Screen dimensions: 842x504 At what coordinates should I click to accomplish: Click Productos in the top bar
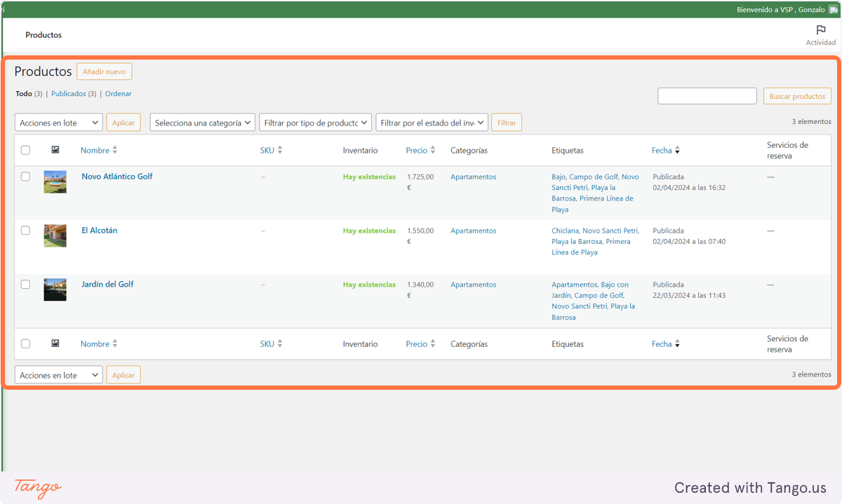coord(44,35)
